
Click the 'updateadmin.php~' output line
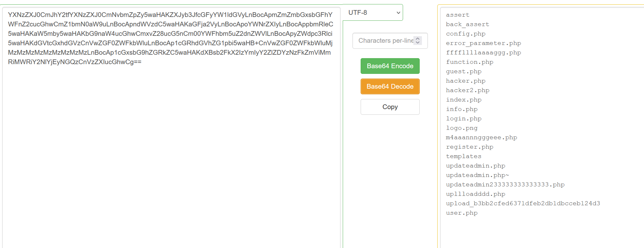tap(478, 175)
